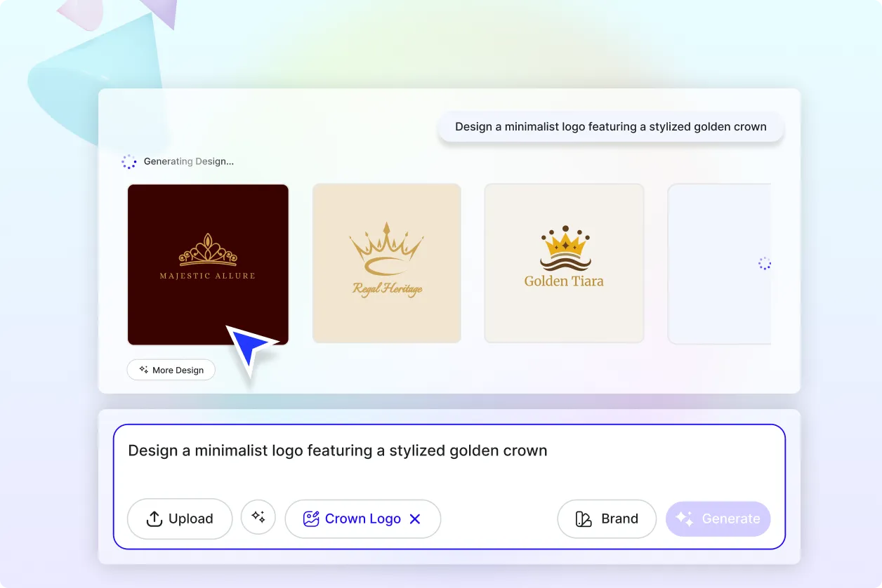Open the Upload button
Viewport: 882px width, 588px height.
(180, 519)
